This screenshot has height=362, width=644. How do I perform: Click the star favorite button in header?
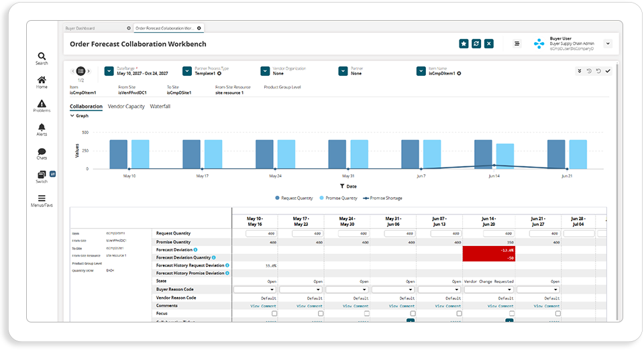click(464, 44)
